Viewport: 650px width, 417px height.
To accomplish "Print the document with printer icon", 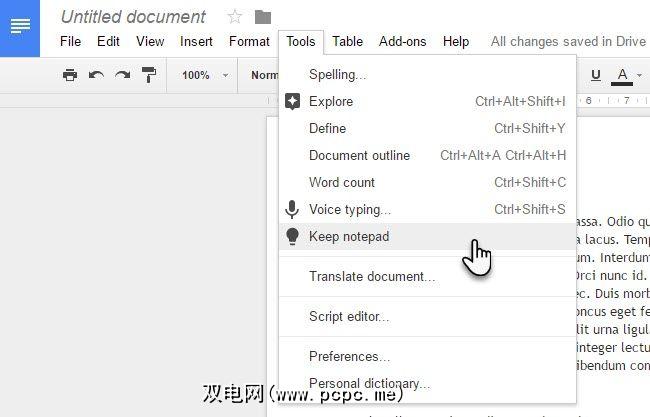I will [70, 75].
